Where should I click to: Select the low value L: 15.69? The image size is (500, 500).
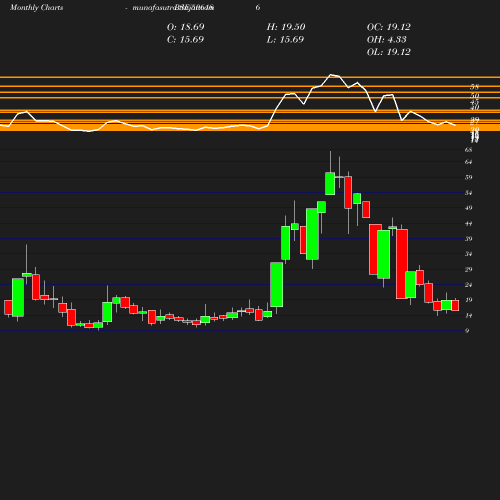tap(285, 40)
